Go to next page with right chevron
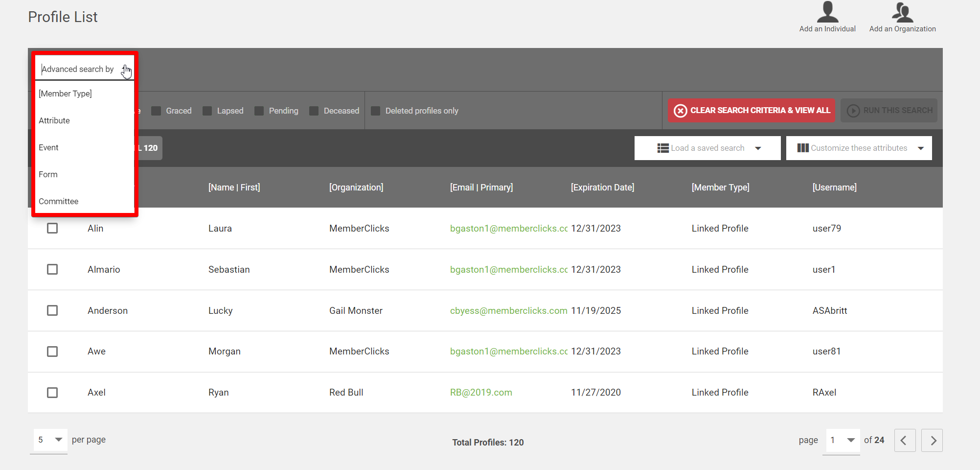Viewport: 980px width, 470px height. pos(932,440)
